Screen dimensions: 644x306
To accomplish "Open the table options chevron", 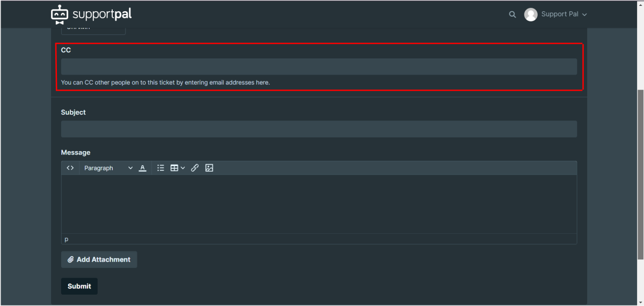I will [183, 168].
